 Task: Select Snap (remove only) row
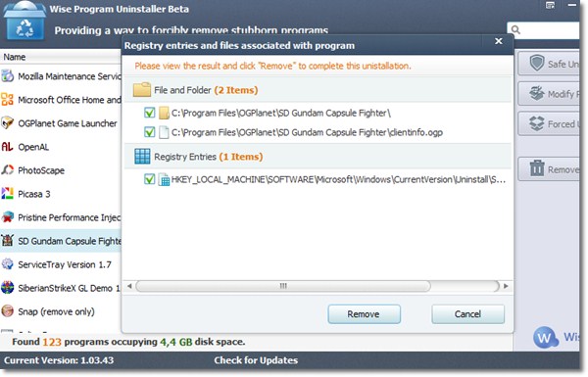tap(61, 311)
